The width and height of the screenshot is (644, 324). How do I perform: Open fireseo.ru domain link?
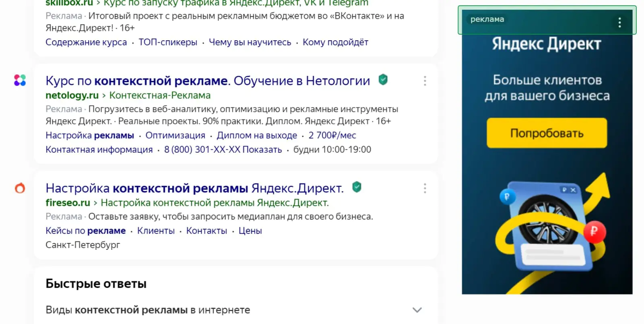[x=68, y=203]
